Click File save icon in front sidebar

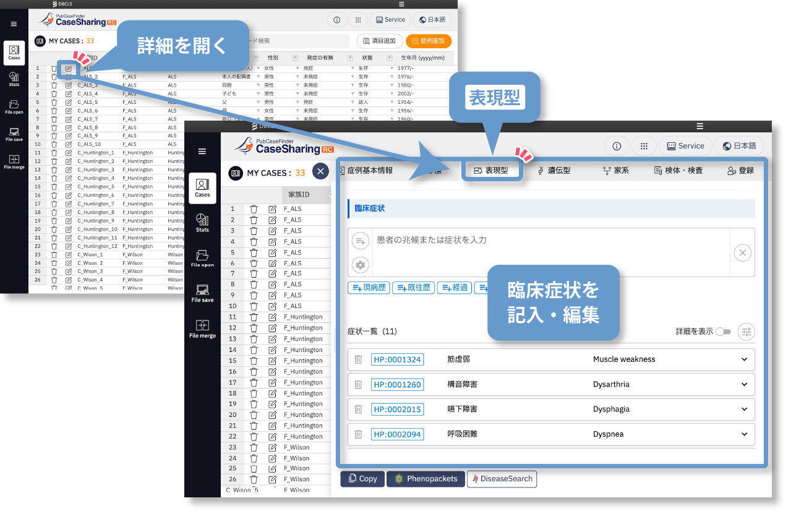coord(202,293)
